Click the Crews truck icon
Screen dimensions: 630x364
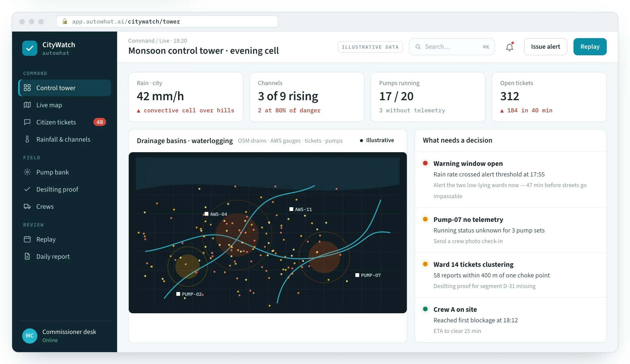[x=27, y=206]
